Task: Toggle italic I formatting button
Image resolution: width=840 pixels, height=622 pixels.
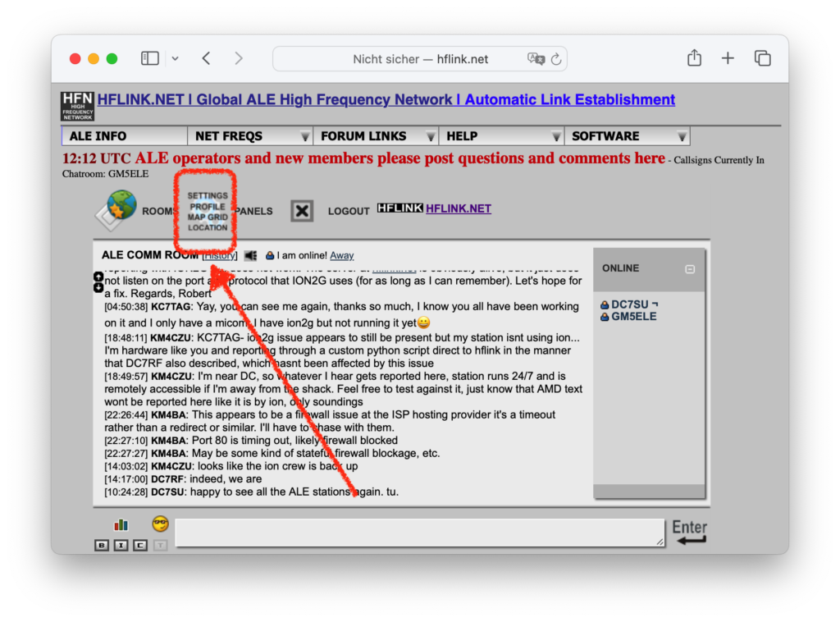Action: pos(121,546)
